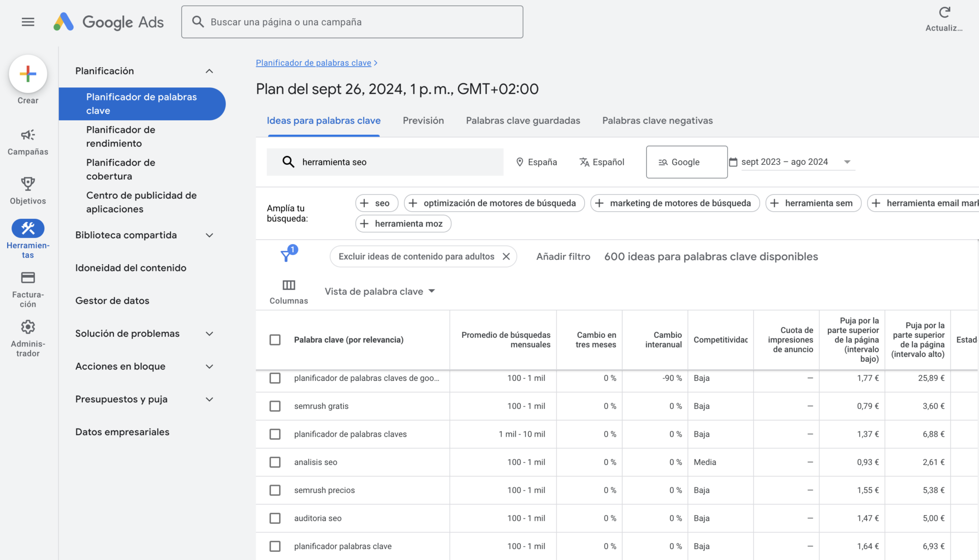Remove the adult content exclusion filter
Screen dimensions: 979x560
(506, 257)
